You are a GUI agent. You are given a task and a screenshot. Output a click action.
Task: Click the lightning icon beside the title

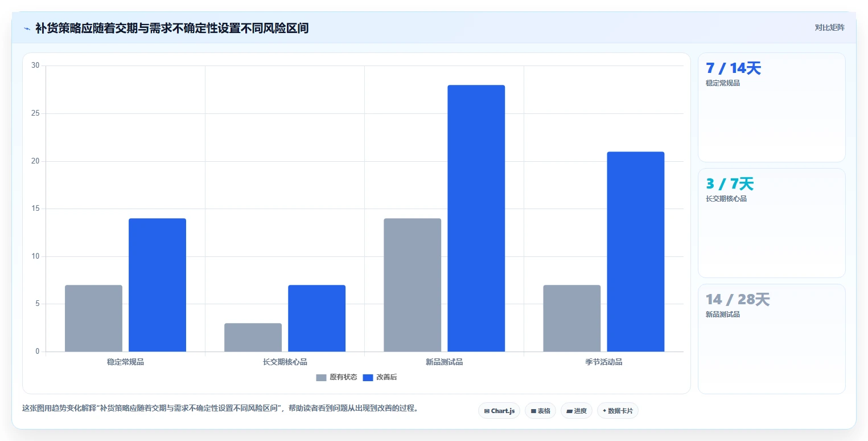tap(27, 28)
